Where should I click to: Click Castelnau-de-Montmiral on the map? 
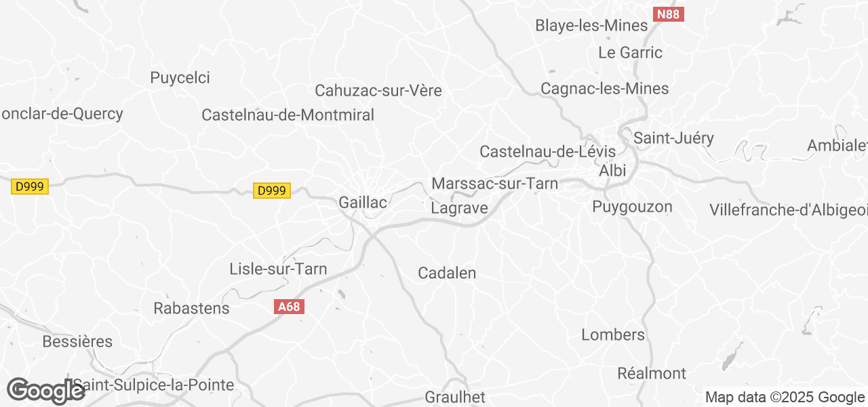288,115
